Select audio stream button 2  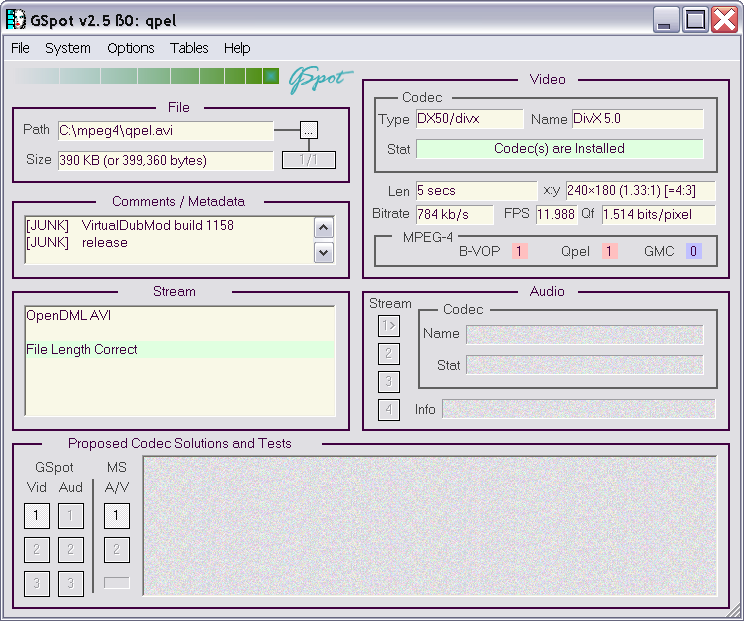click(x=389, y=353)
